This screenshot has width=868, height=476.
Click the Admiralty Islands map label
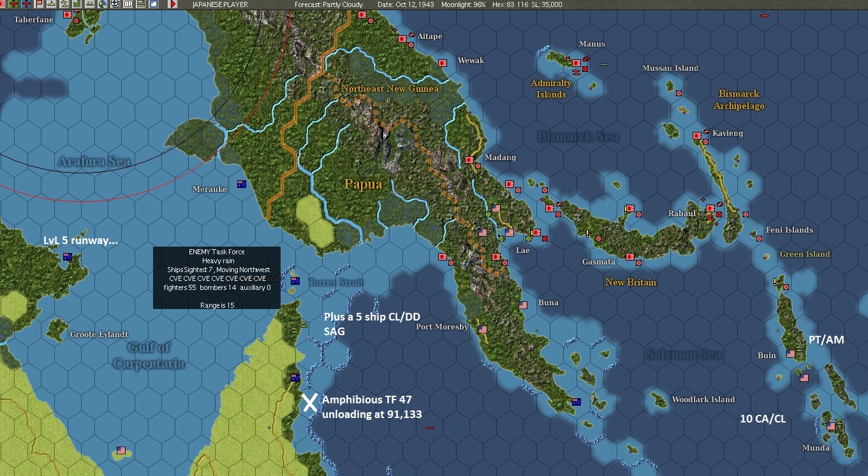551,89
